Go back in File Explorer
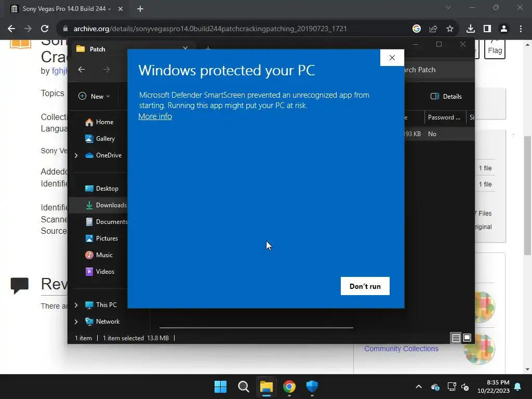This screenshot has height=399, width=532. pyautogui.click(x=82, y=70)
